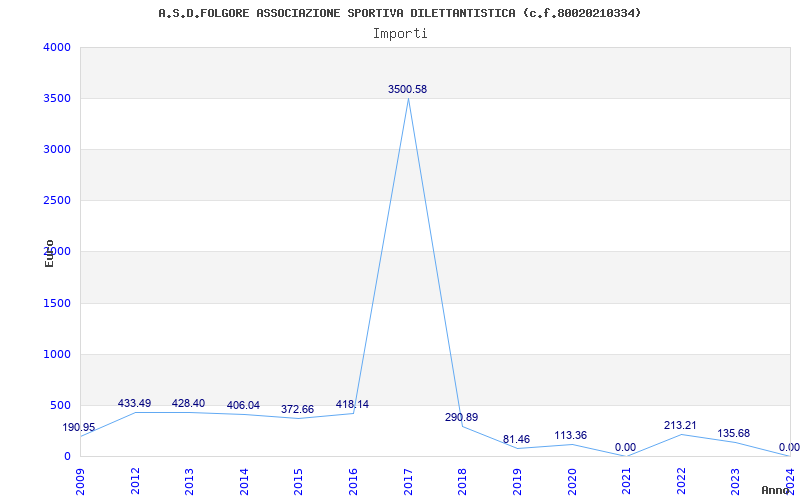Select the 3500 y-axis tick label
The width and height of the screenshot is (800, 500).
(x=57, y=98)
